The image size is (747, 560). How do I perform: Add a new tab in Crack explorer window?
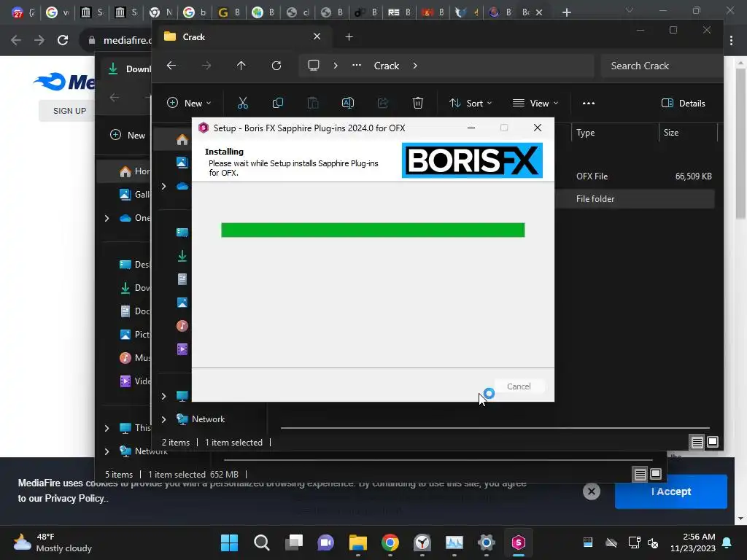point(349,36)
